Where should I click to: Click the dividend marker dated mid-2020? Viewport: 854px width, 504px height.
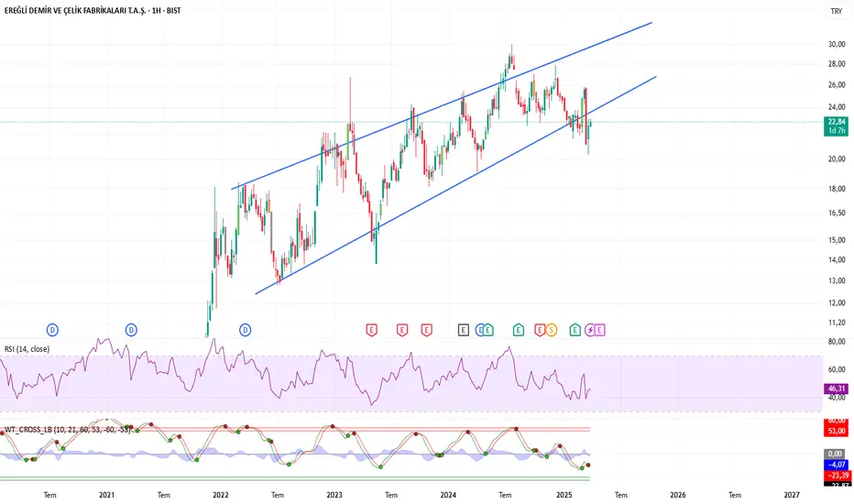(x=52, y=330)
